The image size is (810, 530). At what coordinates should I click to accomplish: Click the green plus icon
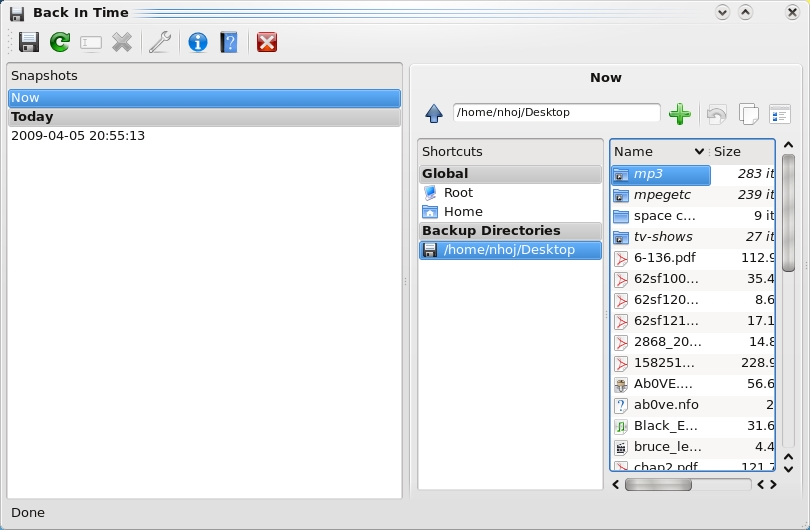pos(679,114)
